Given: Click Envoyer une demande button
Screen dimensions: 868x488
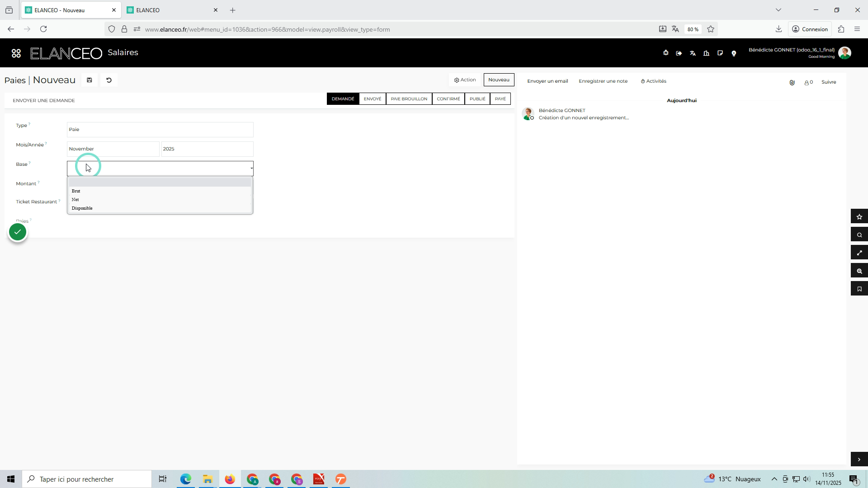Looking at the screenshot, I should click(44, 100).
